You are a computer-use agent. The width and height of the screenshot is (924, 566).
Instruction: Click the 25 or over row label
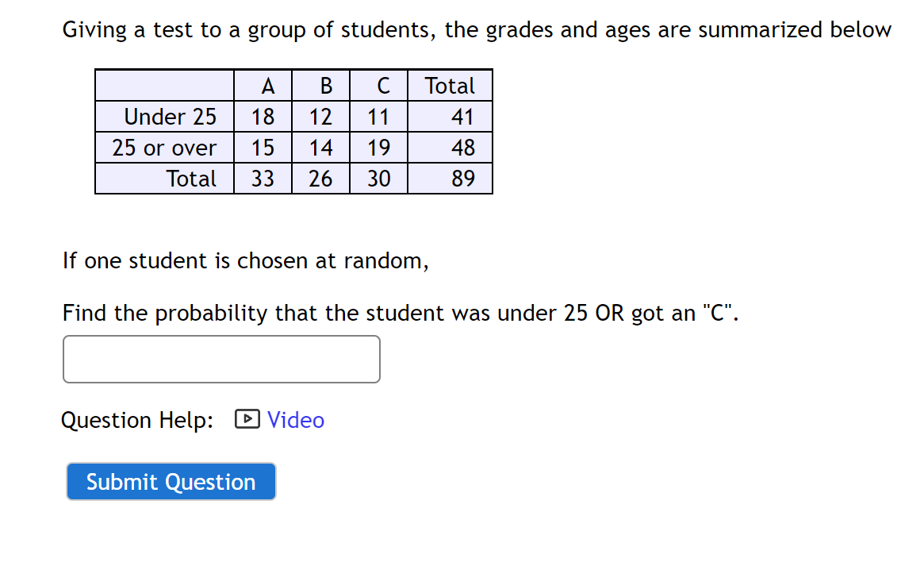pyautogui.click(x=164, y=147)
